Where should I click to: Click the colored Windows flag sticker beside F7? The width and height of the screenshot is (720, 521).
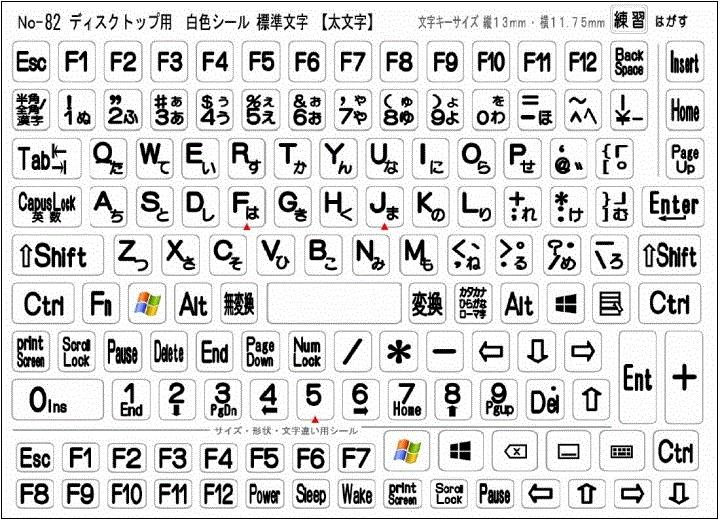tap(407, 451)
